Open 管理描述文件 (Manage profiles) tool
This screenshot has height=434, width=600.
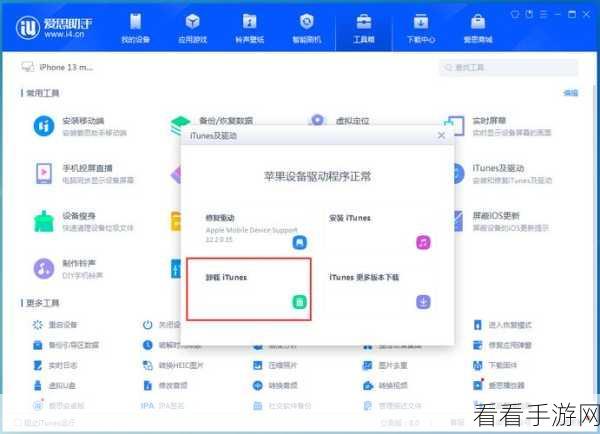(392, 405)
